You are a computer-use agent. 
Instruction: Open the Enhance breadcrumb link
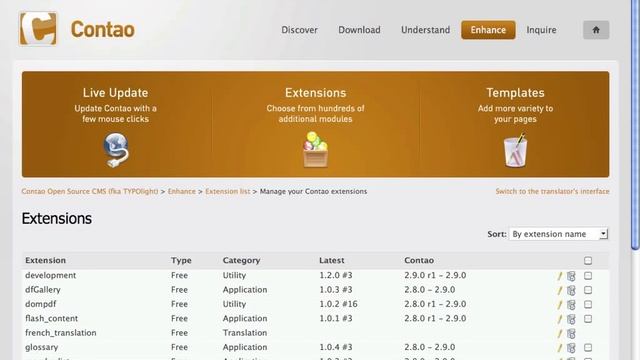pos(182,191)
